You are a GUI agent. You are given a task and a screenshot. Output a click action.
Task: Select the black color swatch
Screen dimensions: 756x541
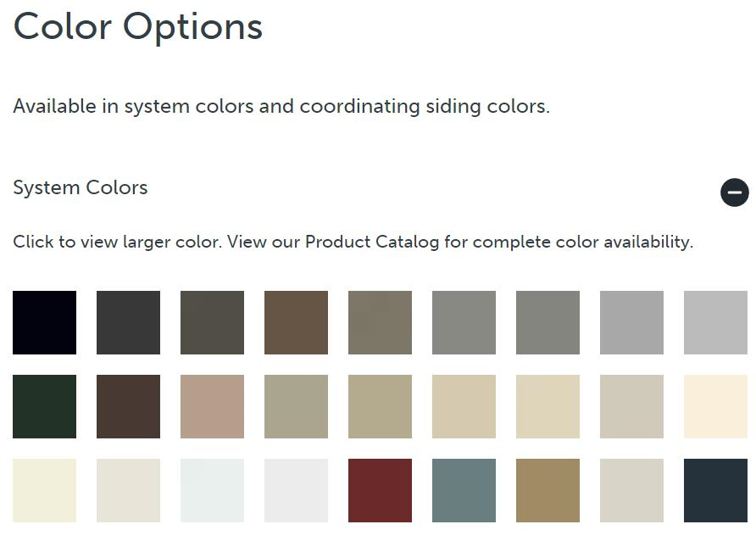(x=44, y=322)
